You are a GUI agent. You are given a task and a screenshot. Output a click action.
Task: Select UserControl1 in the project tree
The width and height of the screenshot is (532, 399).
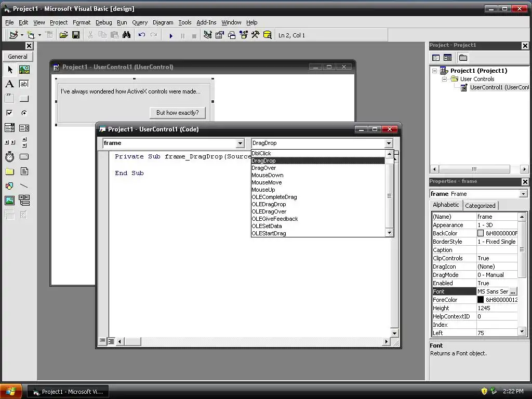coord(499,87)
